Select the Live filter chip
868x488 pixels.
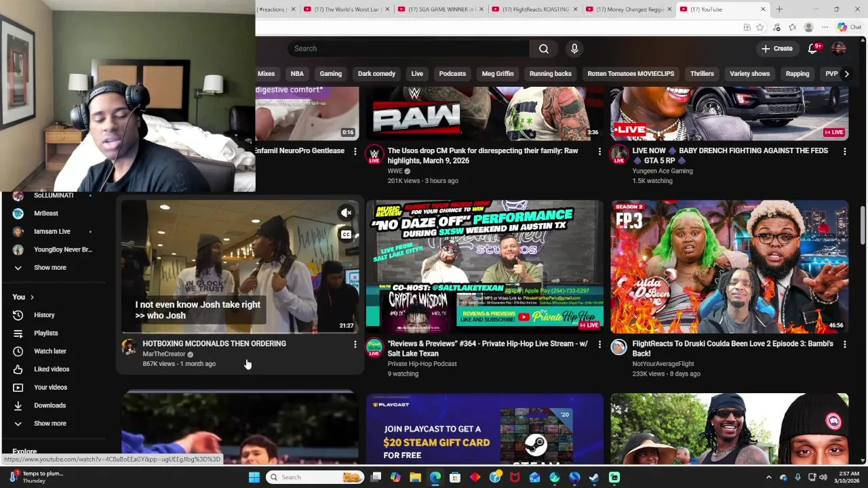click(x=417, y=74)
